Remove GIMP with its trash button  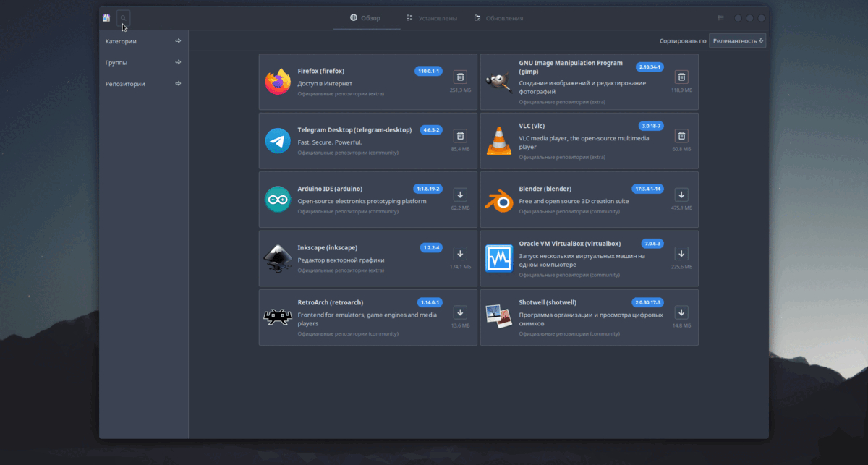[x=681, y=77]
